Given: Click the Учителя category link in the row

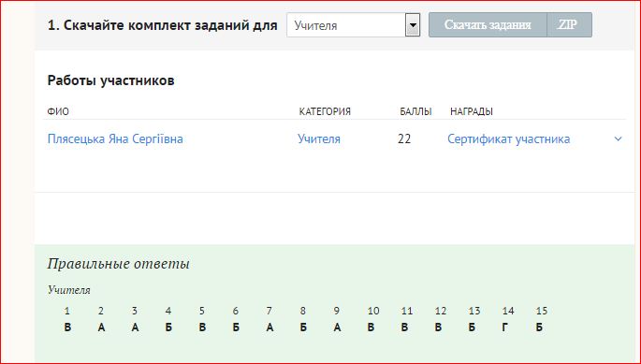Looking at the screenshot, I should coord(319,139).
